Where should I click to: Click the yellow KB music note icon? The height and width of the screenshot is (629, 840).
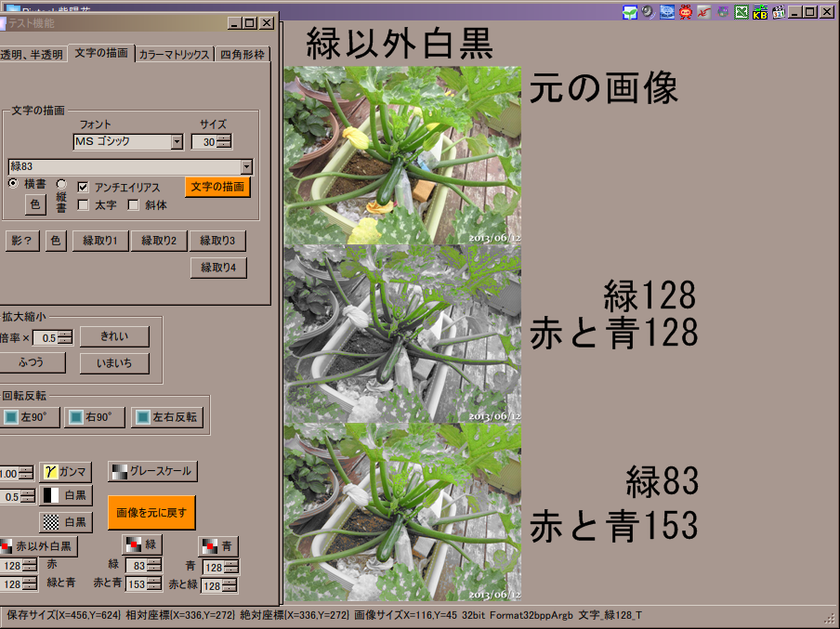click(760, 12)
